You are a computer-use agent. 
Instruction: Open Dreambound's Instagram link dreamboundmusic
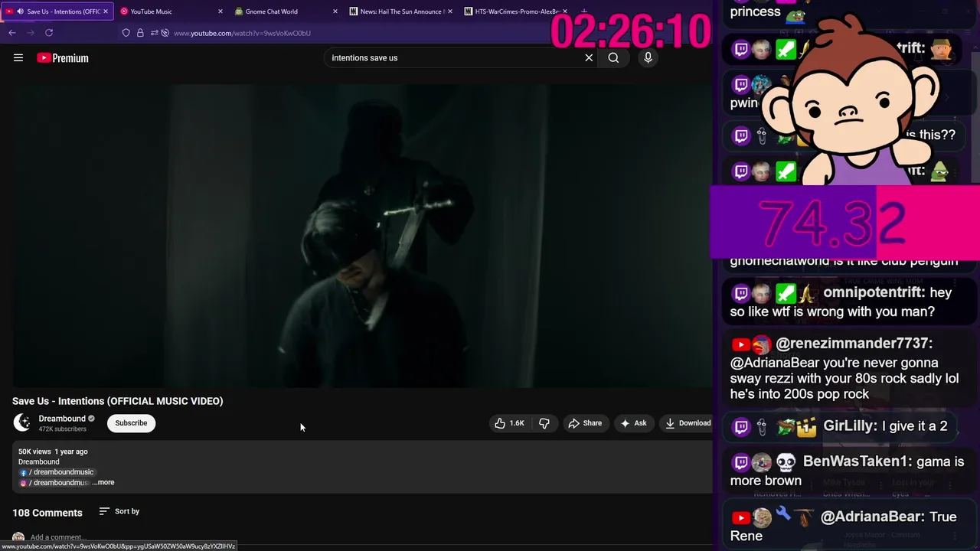click(55, 483)
